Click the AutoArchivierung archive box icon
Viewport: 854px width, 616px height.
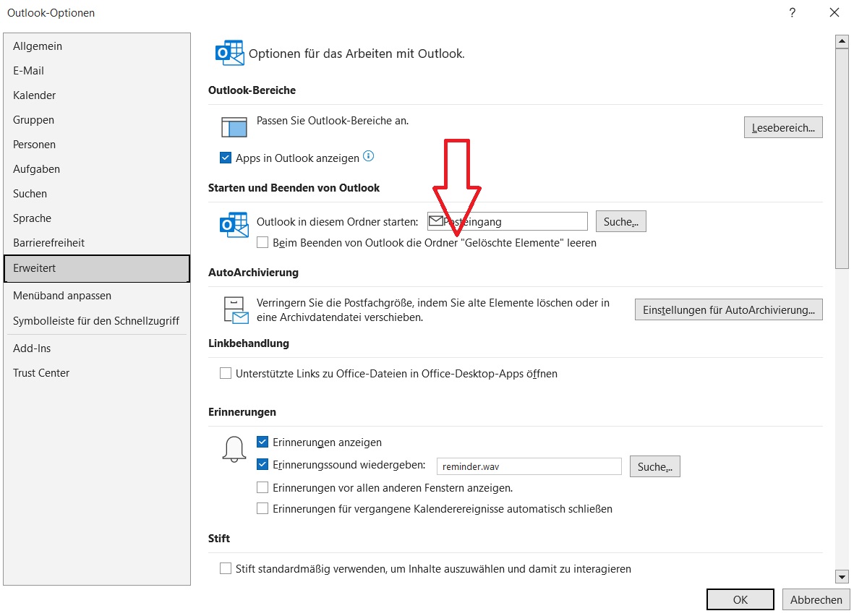pos(236,310)
